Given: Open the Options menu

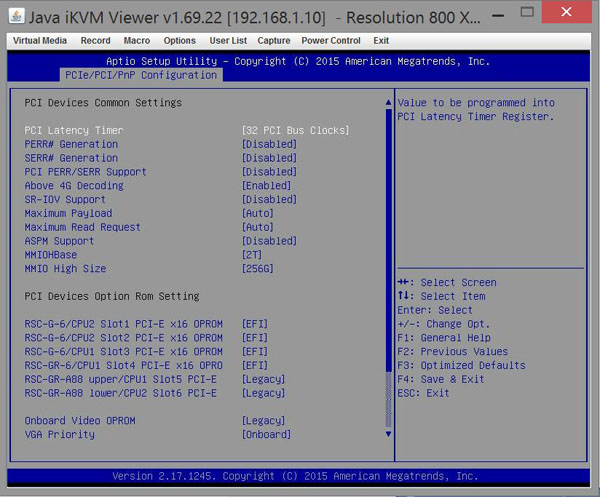Looking at the screenshot, I should tap(180, 41).
